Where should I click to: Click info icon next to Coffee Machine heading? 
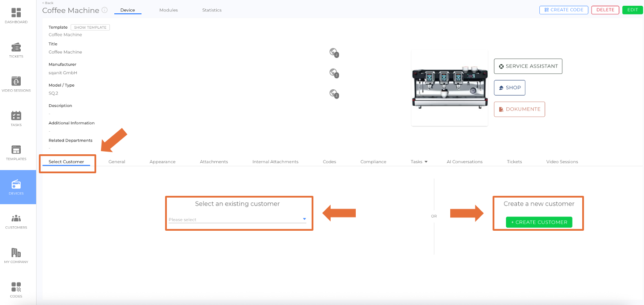point(105,10)
